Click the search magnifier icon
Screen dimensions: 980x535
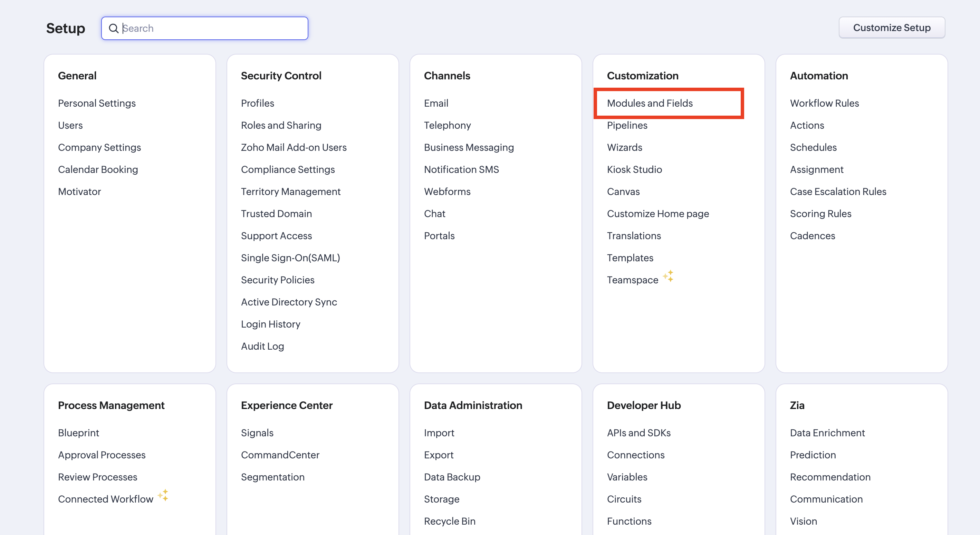point(113,29)
